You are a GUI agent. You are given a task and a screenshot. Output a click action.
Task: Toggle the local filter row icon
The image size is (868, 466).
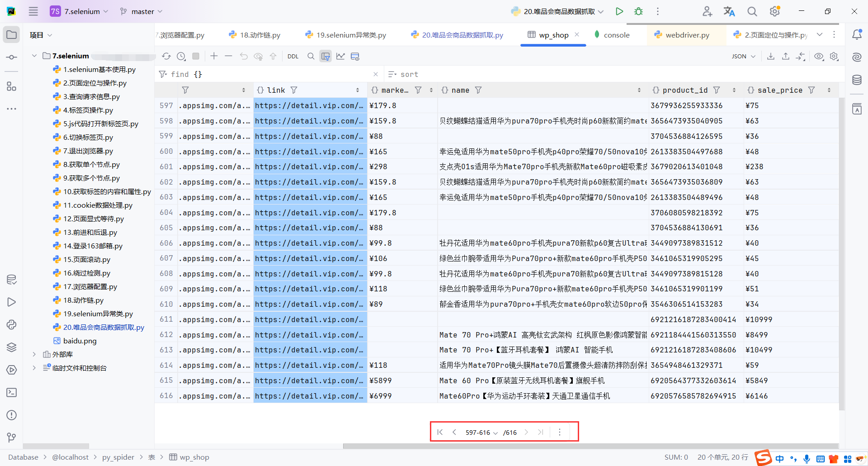(x=325, y=56)
